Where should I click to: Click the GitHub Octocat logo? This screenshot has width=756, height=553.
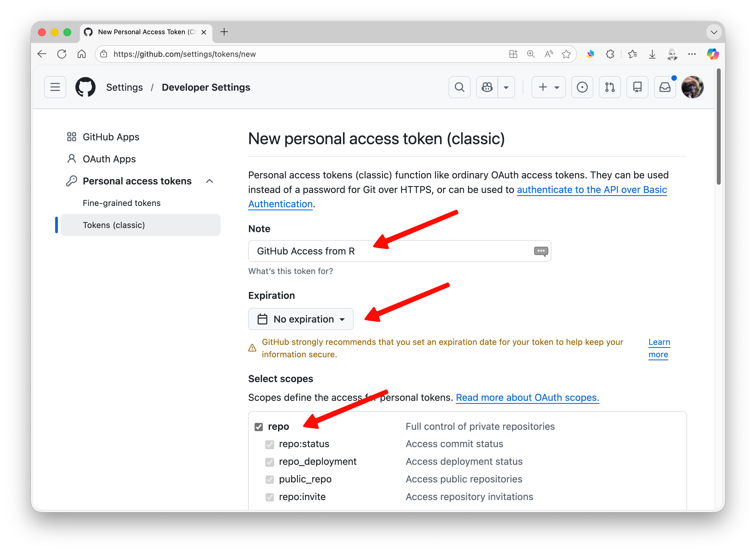[85, 87]
